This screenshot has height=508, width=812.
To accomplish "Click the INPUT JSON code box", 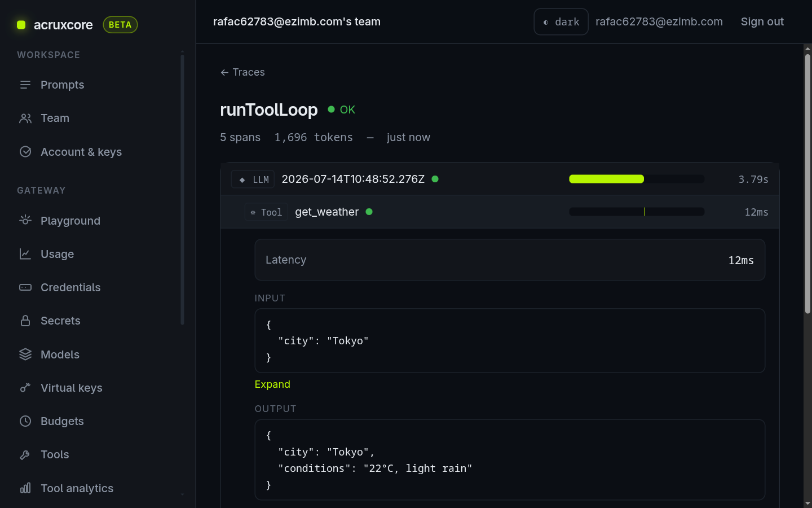I will click(x=510, y=340).
